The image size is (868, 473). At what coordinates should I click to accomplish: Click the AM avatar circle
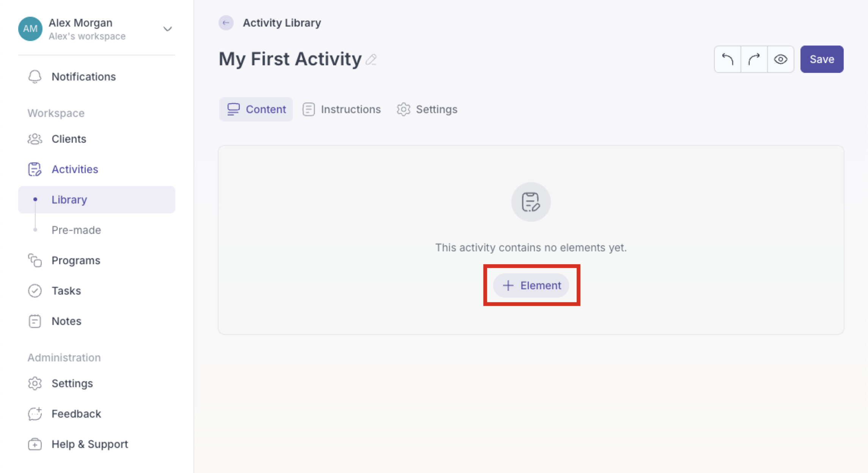(30, 29)
